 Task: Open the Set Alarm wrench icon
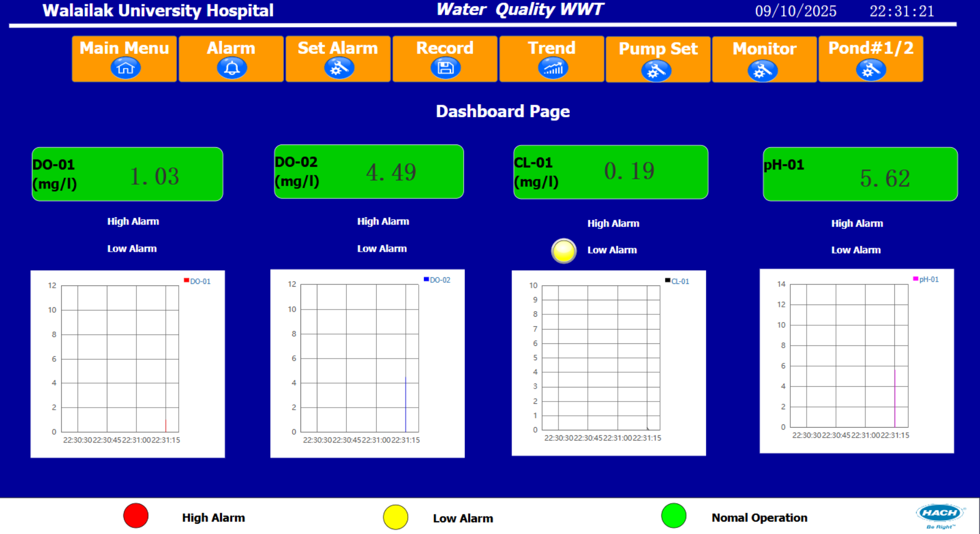point(339,69)
